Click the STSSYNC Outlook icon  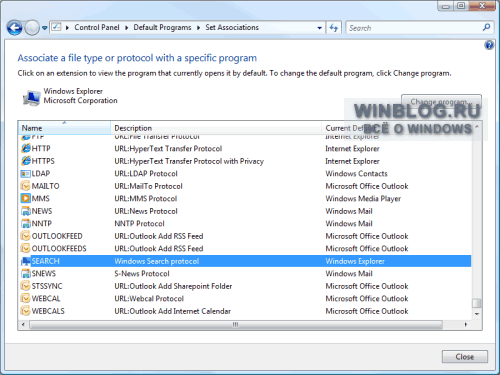(x=26, y=286)
